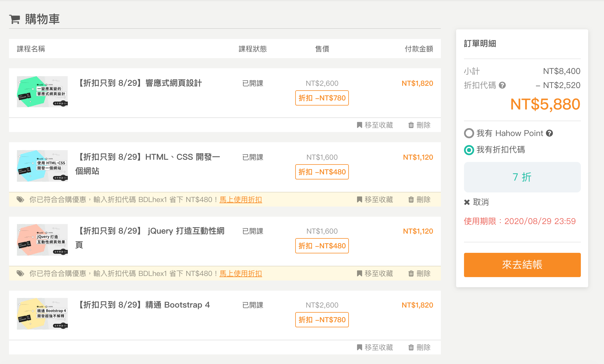Click trash icon for Bootstrap 4 course
This screenshot has height=364, width=604.
(x=411, y=347)
